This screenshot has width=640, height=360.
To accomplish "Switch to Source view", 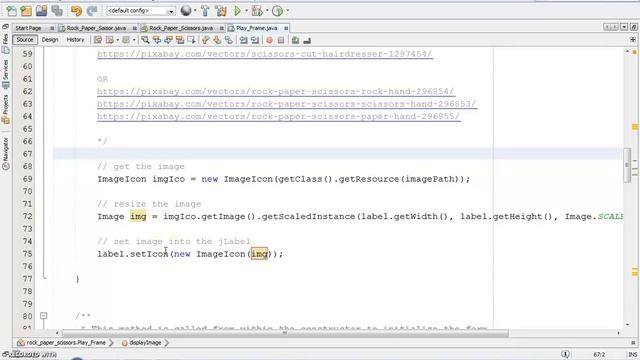I will [x=25, y=40].
